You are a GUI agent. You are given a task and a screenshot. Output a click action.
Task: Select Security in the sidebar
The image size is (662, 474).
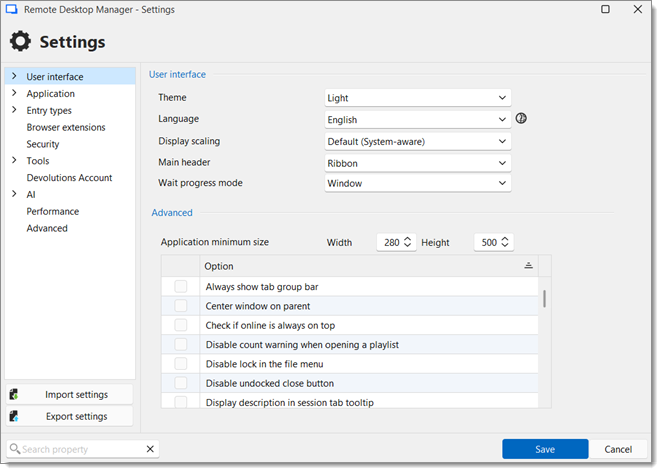pyautogui.click(x=43, y=144)
